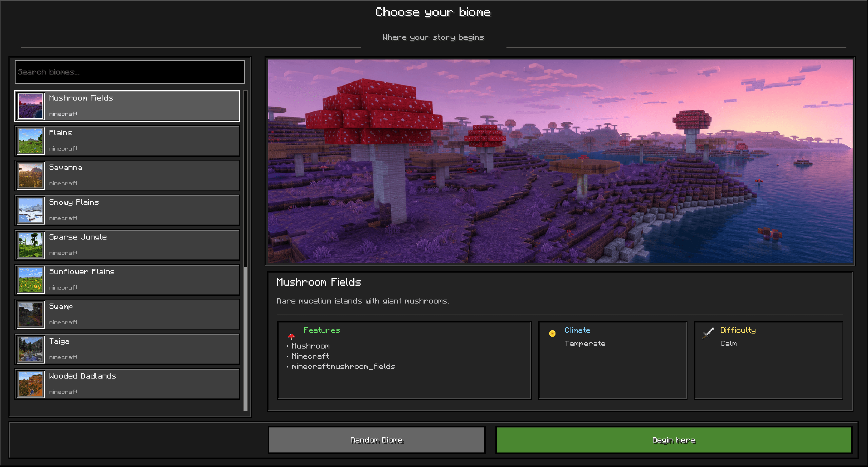Click the minecraft:mushroom_fields feature entry
The image size is (868, 467).
[x=343, y=367]
